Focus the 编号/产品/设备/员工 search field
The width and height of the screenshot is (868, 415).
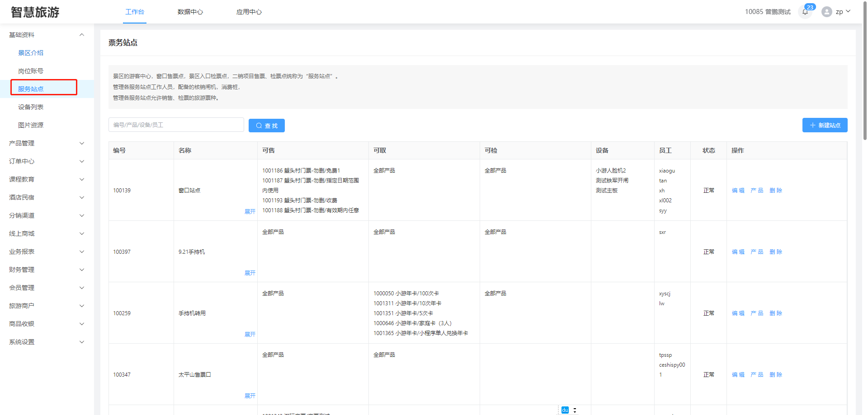pos(176,125)
